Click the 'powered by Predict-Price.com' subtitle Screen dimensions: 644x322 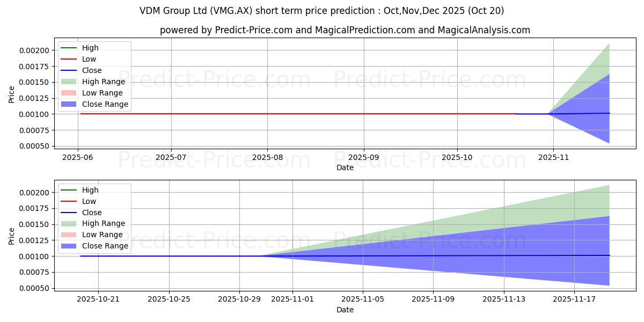point(345,30)
